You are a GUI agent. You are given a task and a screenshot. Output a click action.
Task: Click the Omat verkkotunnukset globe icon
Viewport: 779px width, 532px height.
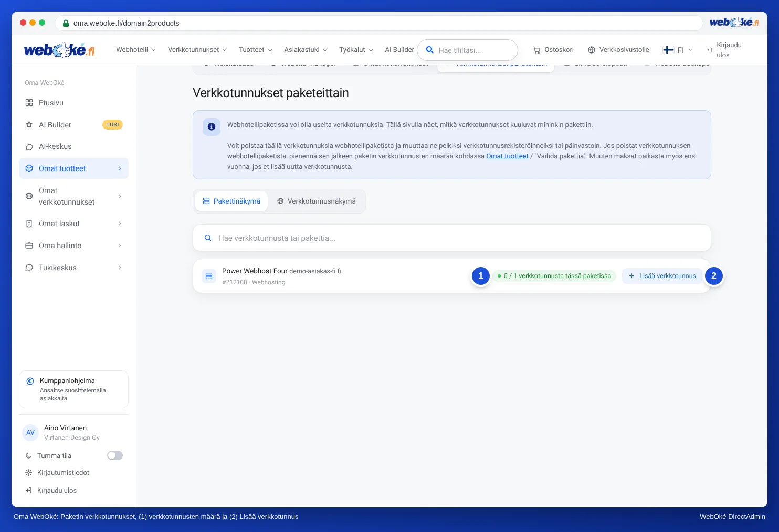pyautogui.click(x=29, y=196)
